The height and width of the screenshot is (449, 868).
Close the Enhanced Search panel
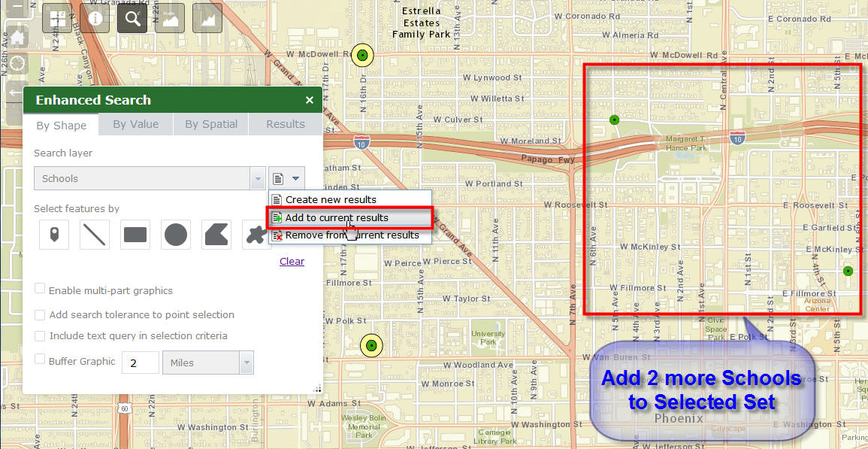[x=310, y=100]
